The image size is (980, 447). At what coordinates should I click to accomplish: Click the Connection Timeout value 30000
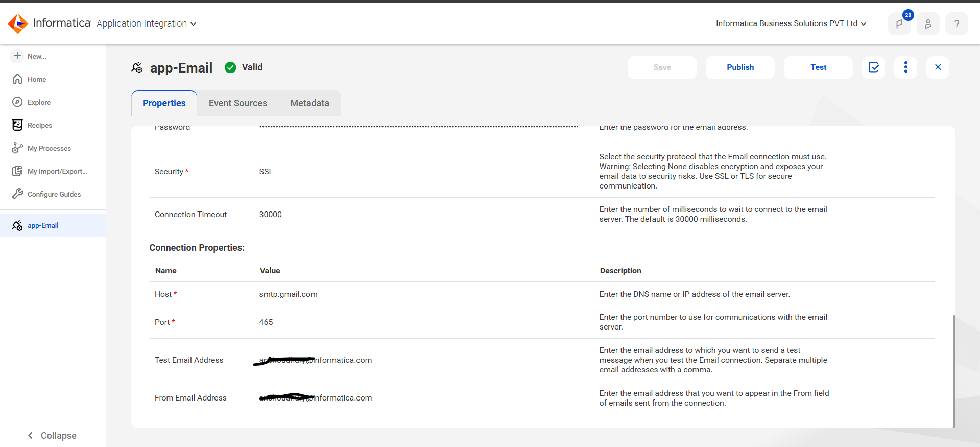click(x=270, y=215)
